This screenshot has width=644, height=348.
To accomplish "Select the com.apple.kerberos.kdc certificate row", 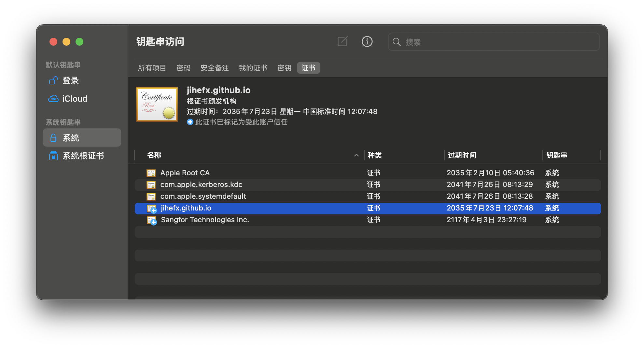I will coord(201,185).
